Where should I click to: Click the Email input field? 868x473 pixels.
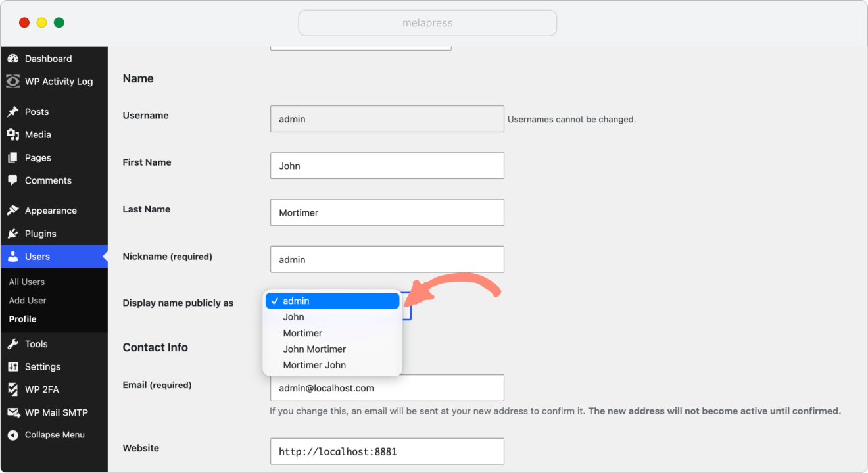(387, 388)
